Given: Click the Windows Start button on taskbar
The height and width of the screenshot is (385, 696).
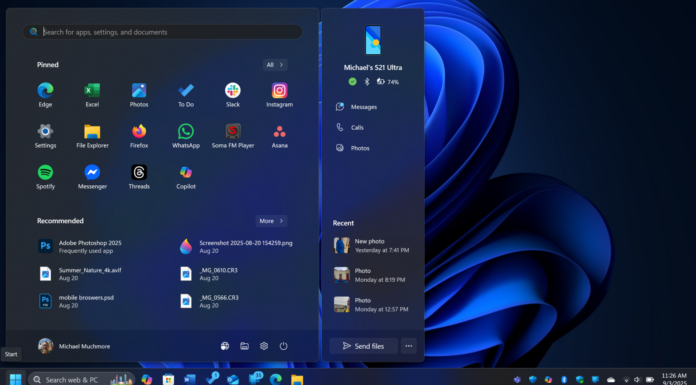Looking at the screenshot, I should pyautogui.click(x=16, y=379).
